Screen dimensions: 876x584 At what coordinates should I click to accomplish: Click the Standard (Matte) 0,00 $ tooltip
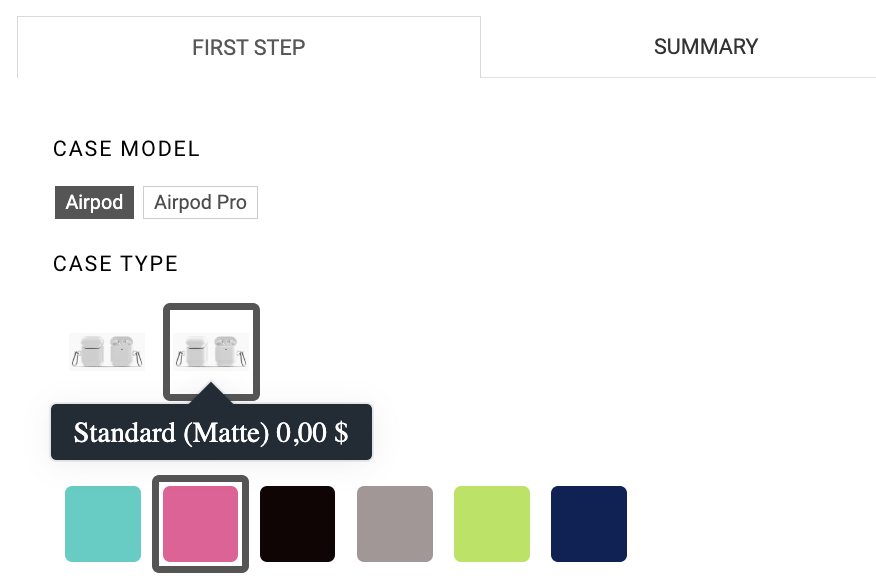211,432
